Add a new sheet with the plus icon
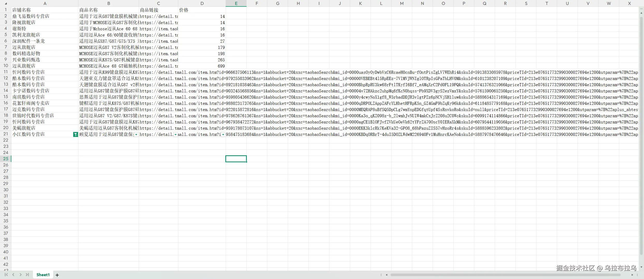Viewport: 644px width, 279px height. (x=57, y=275)
